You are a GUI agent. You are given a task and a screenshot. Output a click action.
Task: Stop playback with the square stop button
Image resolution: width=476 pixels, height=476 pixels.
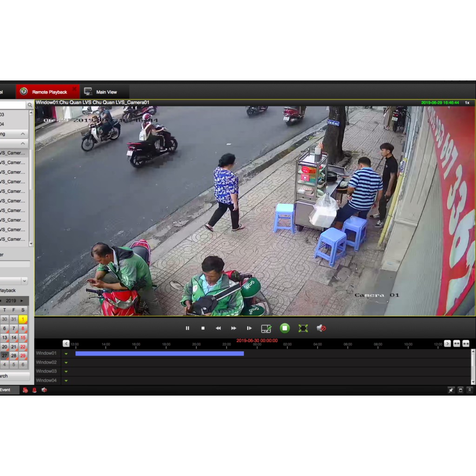(203, 328)
